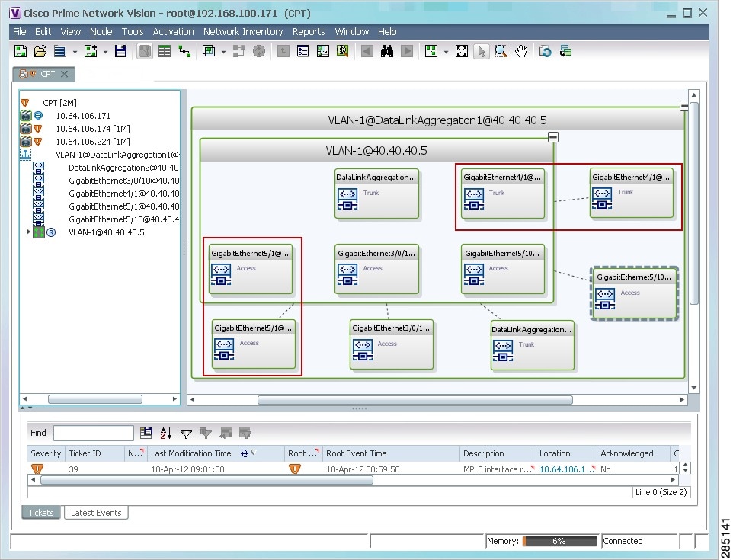Switch to the links view icon
This screenshot has width=733, height=560.
click(x=184, y=51)
